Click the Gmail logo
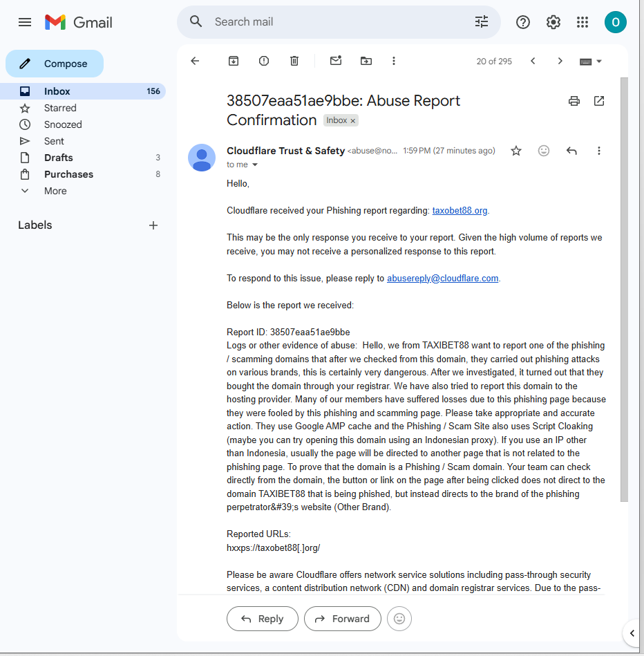 coord(79,22)
